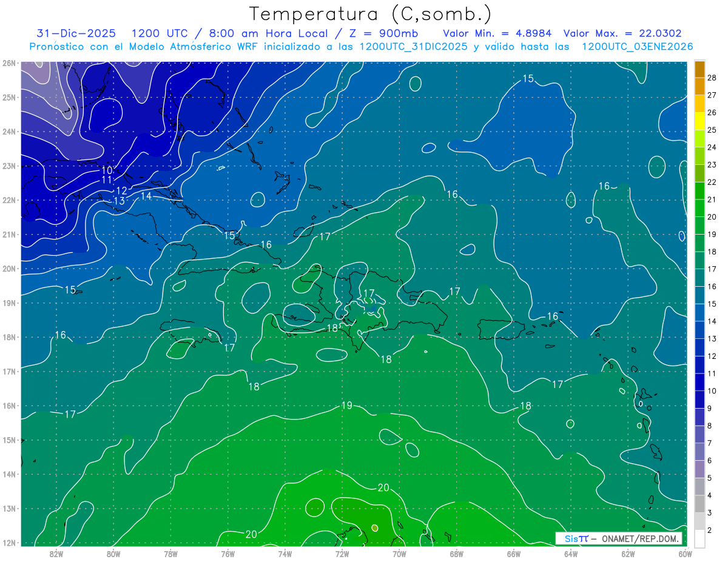This screenshot has width=728, height=562.
Task: Click the 14 contour label on the map
Action: pos(146,196)
